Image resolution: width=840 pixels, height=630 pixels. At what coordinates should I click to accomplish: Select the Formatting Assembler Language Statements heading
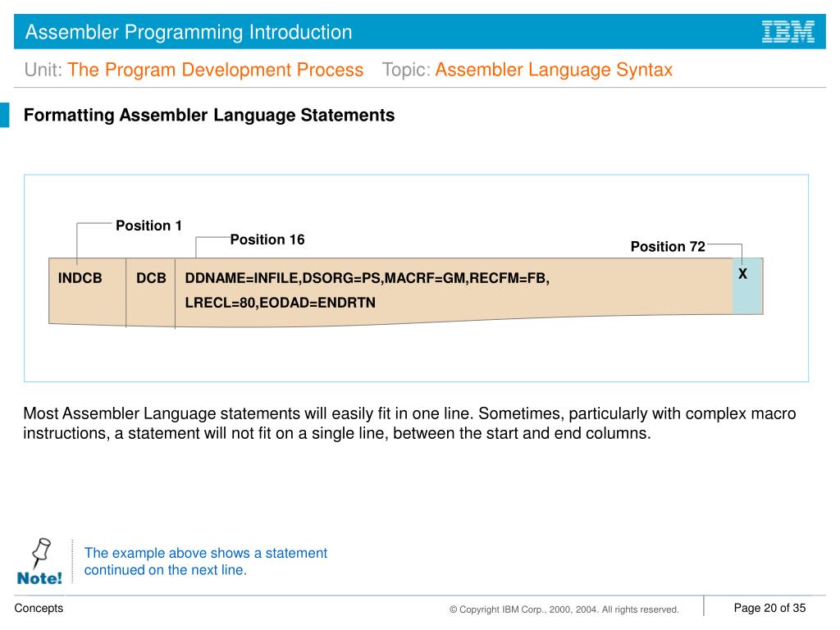coord(209,116)
